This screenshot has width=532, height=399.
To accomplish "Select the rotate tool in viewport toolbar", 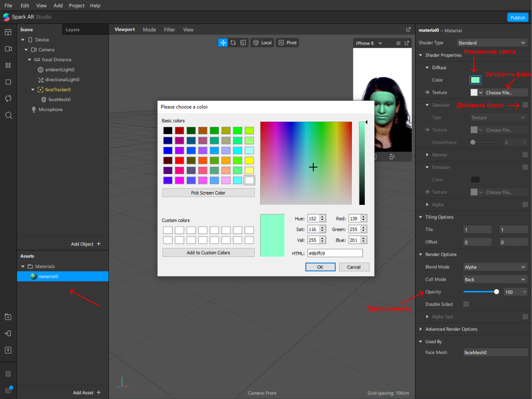I will click(233, 43).
